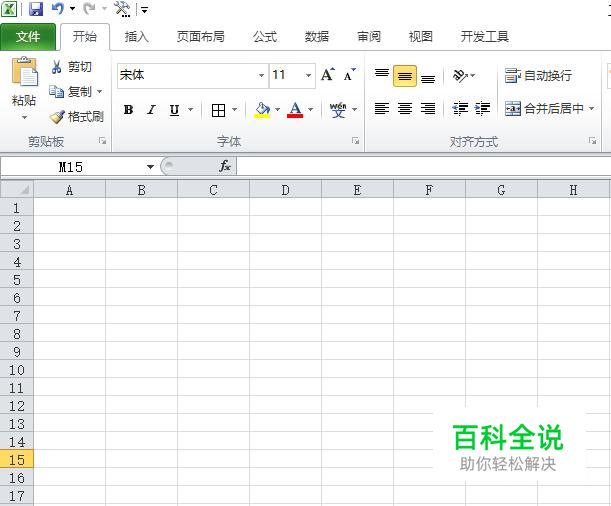Switch to the 页面布局 tab

point(201,37)
